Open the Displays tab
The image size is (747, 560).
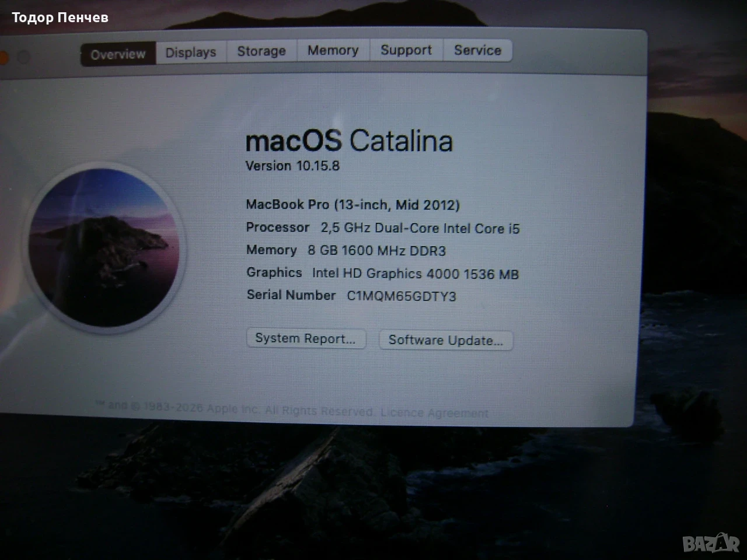(191, 52)
